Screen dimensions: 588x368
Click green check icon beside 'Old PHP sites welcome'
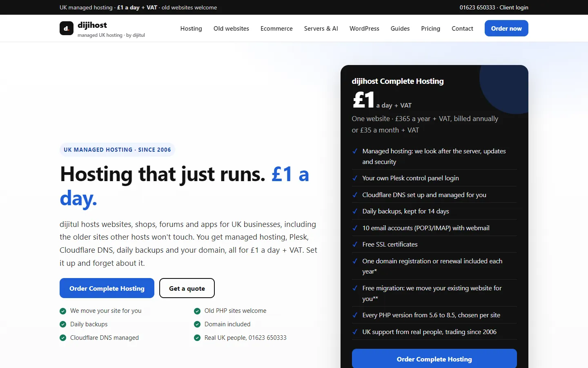click(197, 311)
